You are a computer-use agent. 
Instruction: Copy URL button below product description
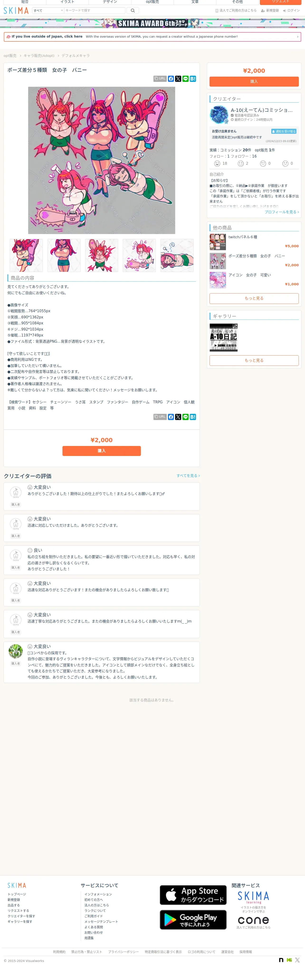click(x=160, y=416)
